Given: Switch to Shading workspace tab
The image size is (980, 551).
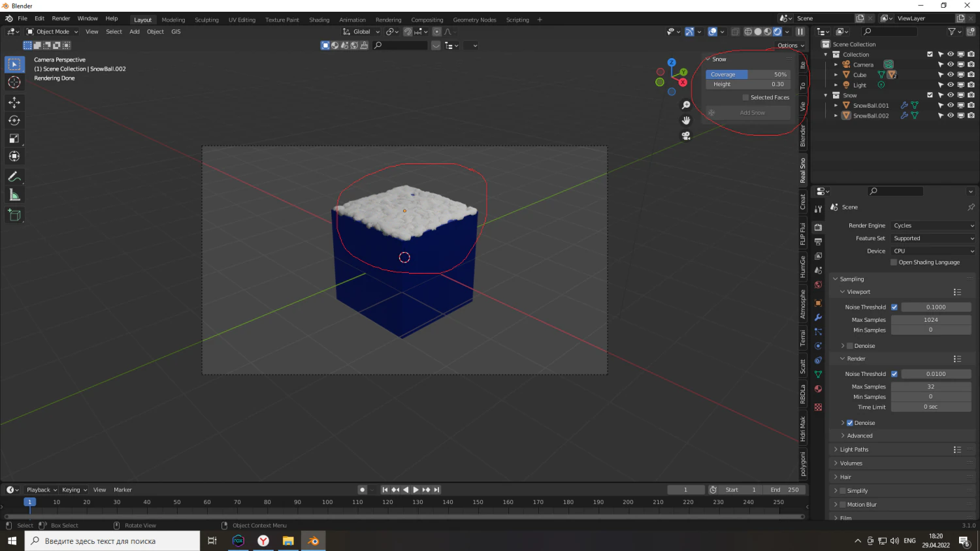Looking at the screenshot, I should point(319,20).
